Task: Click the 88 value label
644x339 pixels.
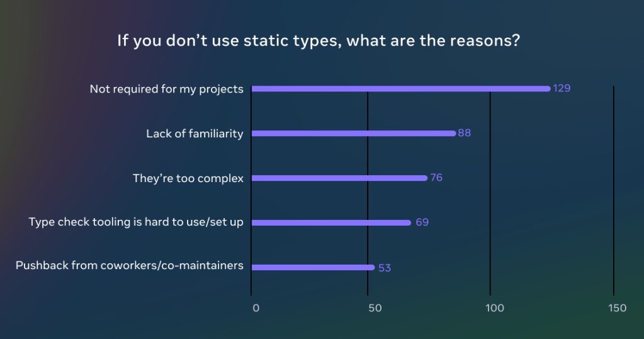Action: (x=465, y=133)
